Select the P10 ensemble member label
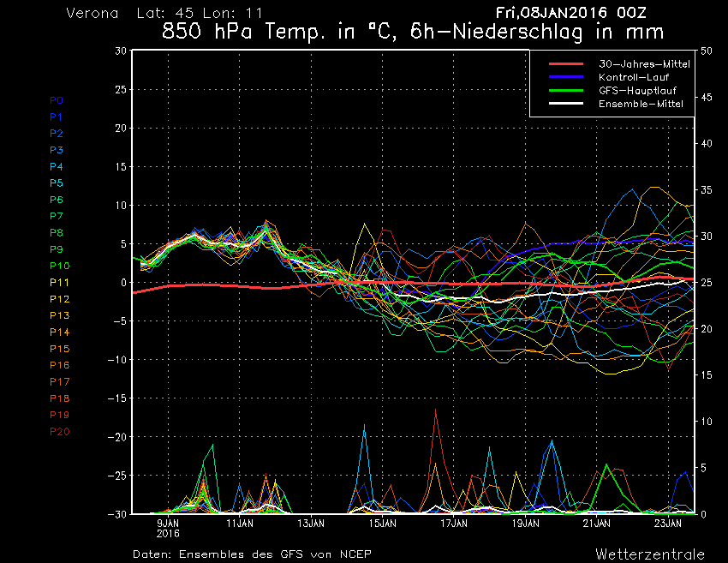Screen dimensions: 728x563 (x=59, y=266)
